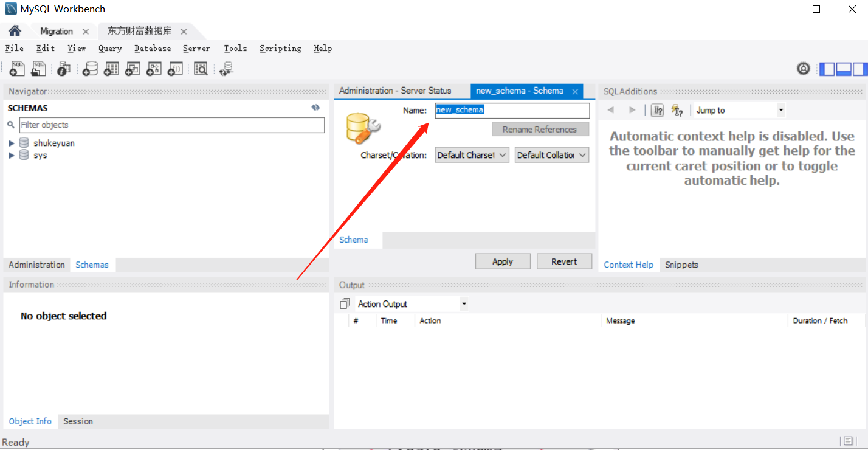Image resolution: width=868 pixels, height=450 pixels.
Task: Create a new schema icon
Action: click(x=90, y=69)
